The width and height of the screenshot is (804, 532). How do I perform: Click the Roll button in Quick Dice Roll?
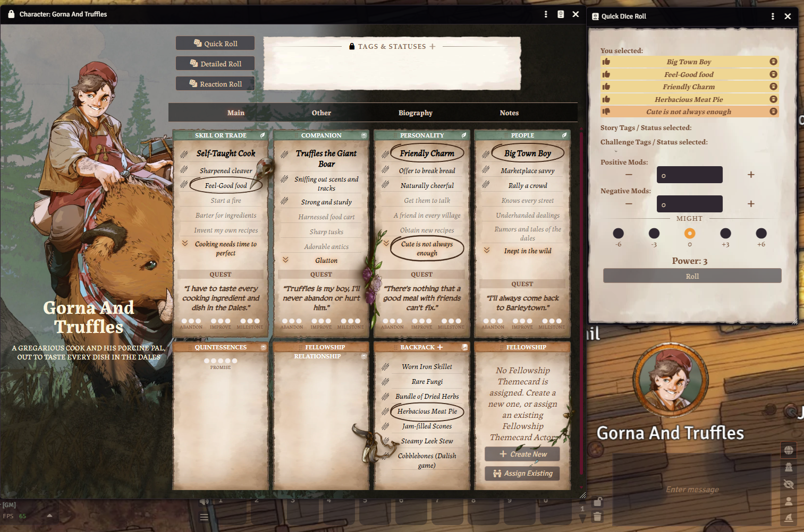point(692,276)
